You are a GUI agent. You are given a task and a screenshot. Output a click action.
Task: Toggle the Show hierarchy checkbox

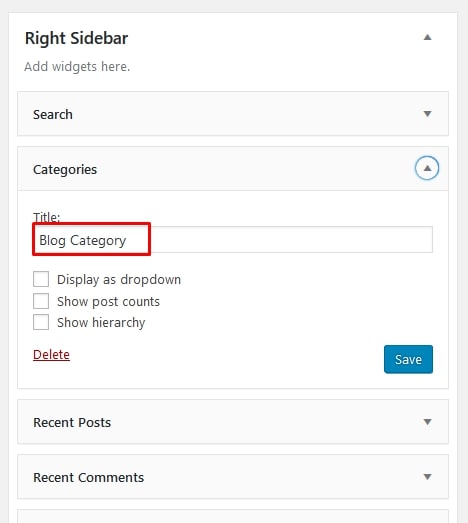[x=41, y=322]
